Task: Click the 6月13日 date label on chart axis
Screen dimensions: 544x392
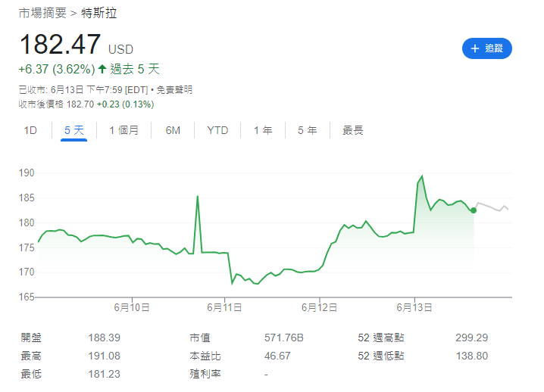Action: point(414,307)
